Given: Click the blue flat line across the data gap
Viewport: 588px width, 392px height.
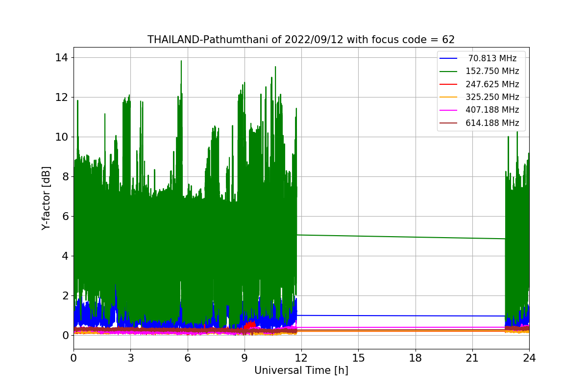Looking at the screenshot, I should tap(401, 316).
